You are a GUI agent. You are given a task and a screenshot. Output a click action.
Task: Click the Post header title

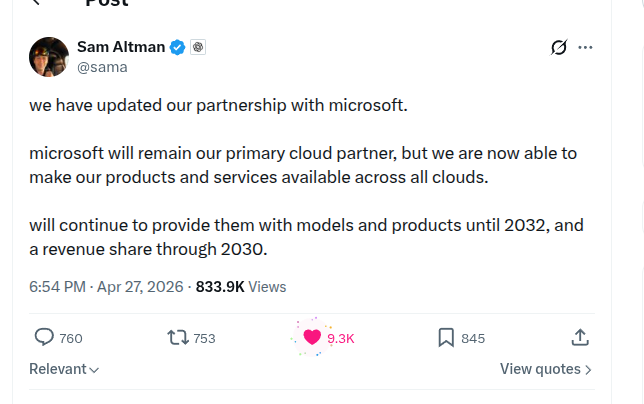click(x=106, y=4)
